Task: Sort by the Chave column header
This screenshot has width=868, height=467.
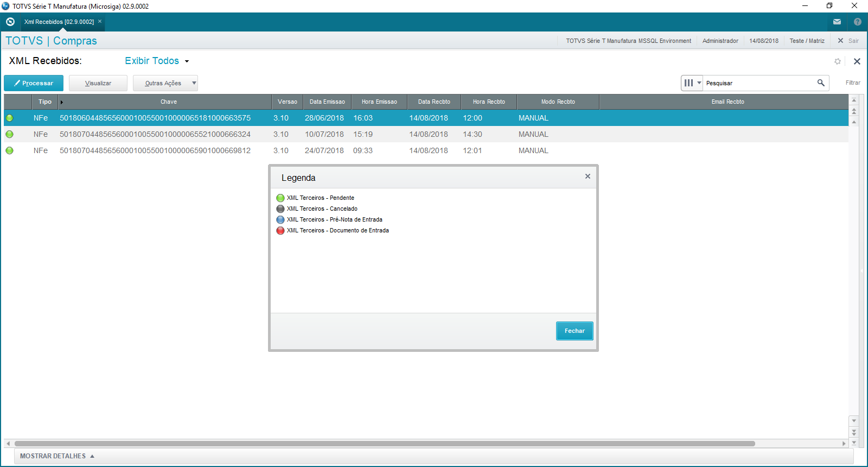Action: point(169,102)
